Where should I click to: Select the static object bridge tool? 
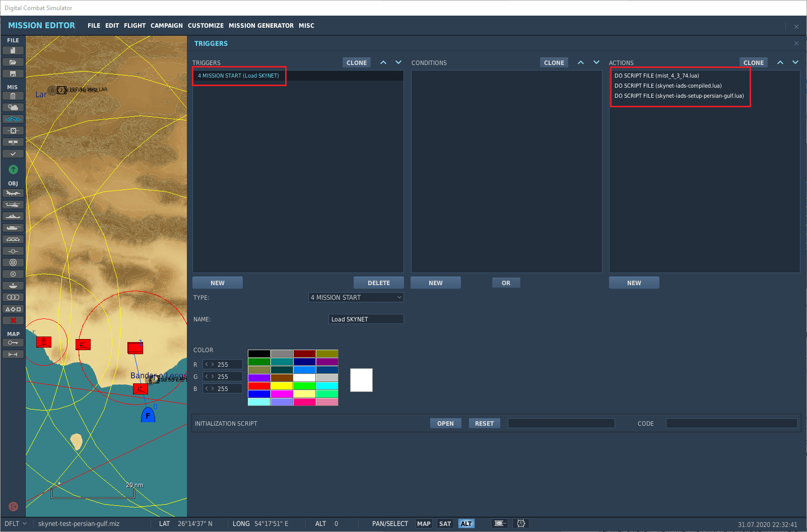point(13,239)
